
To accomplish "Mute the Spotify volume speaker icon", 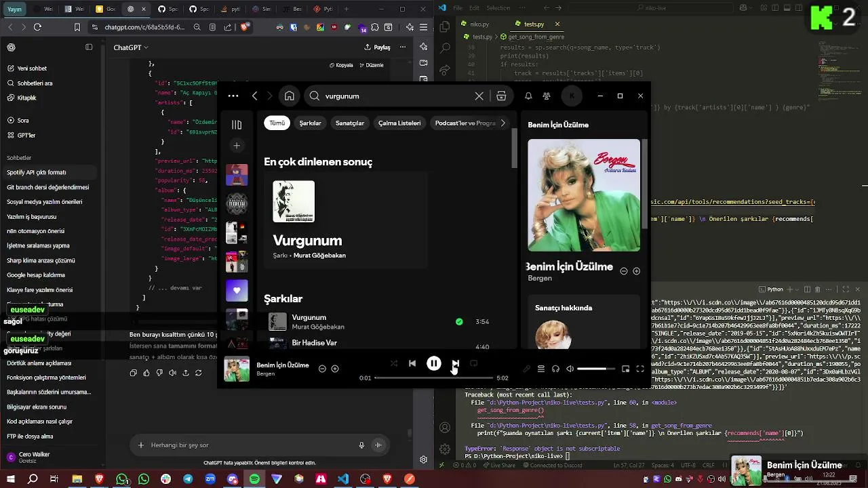I will [570, 369].
